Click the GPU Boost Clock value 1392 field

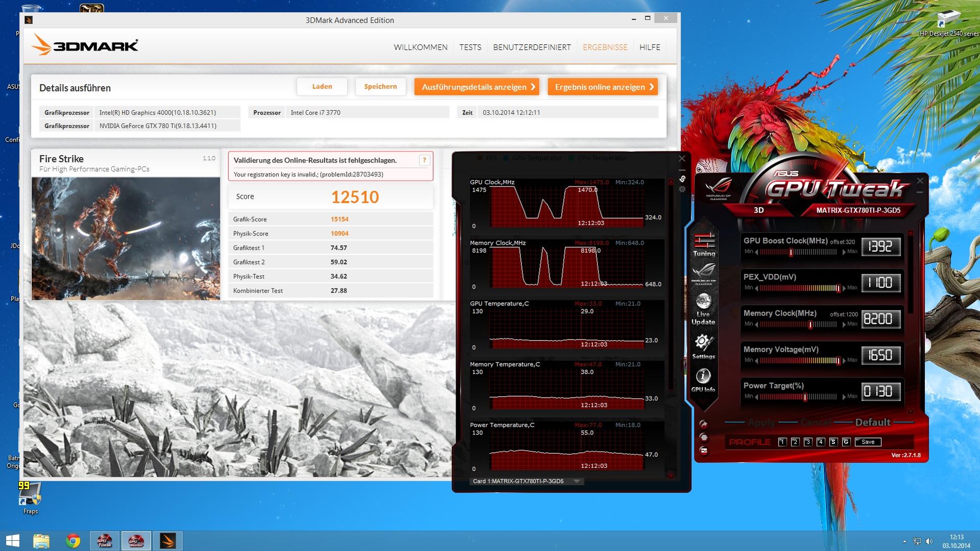pyautogui.click(x=880, y=247)
